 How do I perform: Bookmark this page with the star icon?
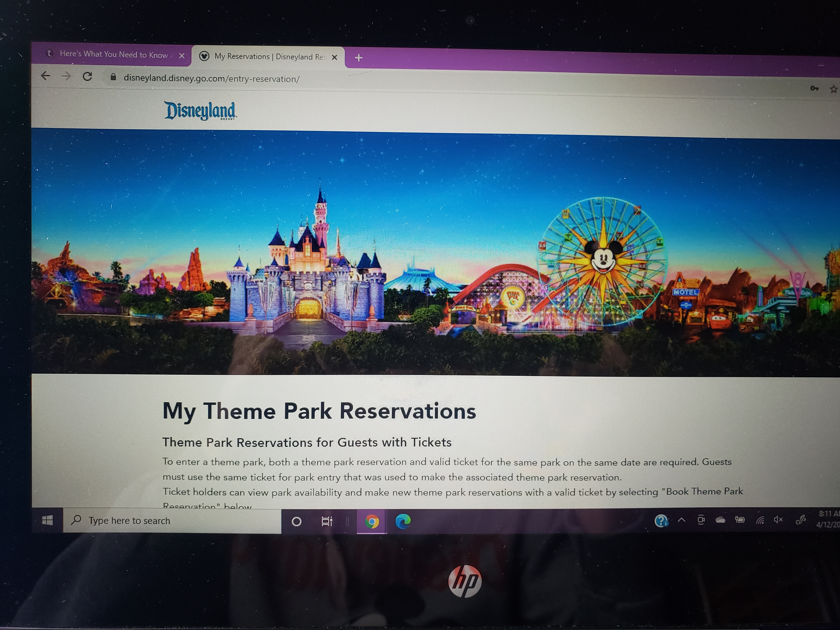click(x=834, y=89)
